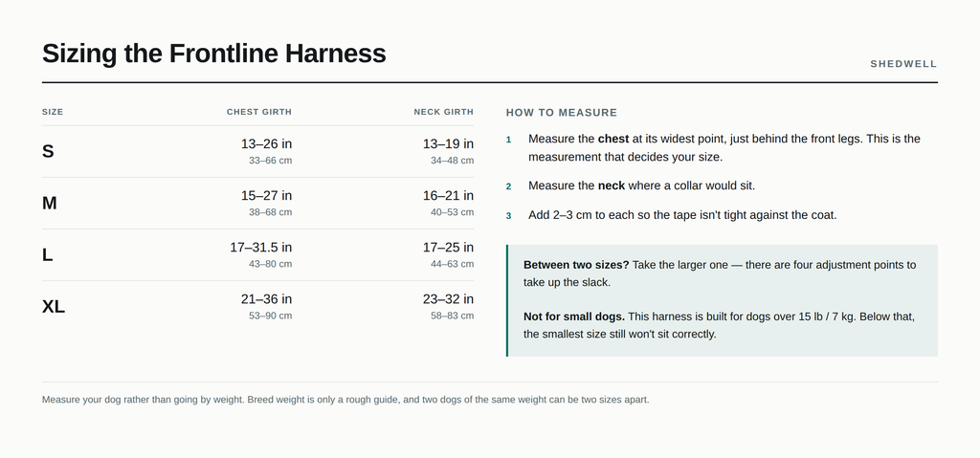Click step number 2 in How to Measure

point(509,186)
